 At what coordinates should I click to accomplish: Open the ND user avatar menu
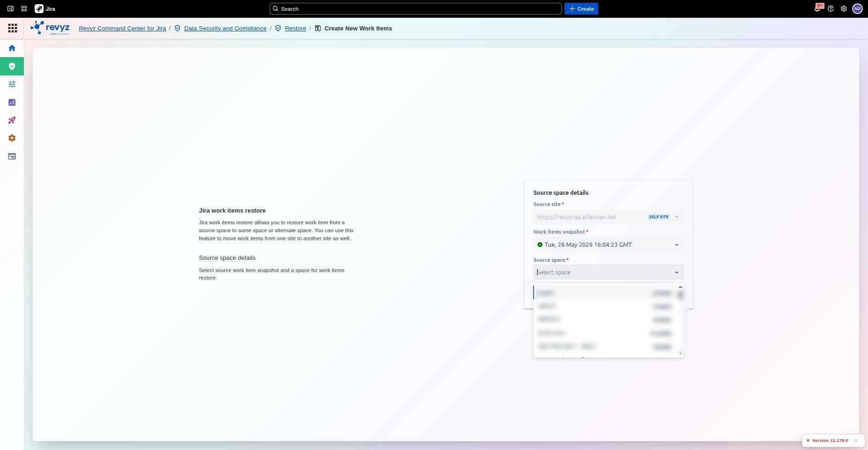coord(857,9)
